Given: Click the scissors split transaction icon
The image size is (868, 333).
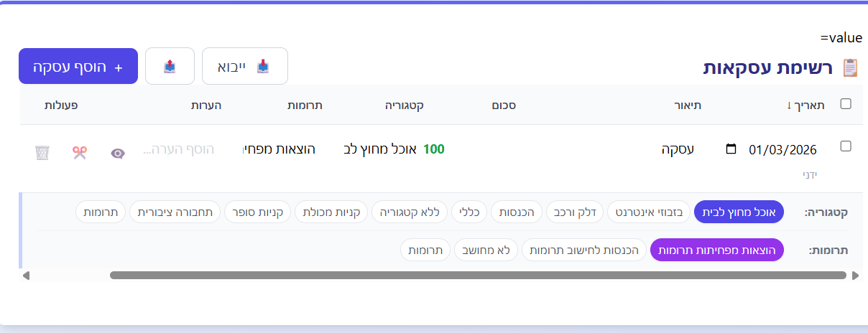Looking at the screenshot, I should point(79,153).
